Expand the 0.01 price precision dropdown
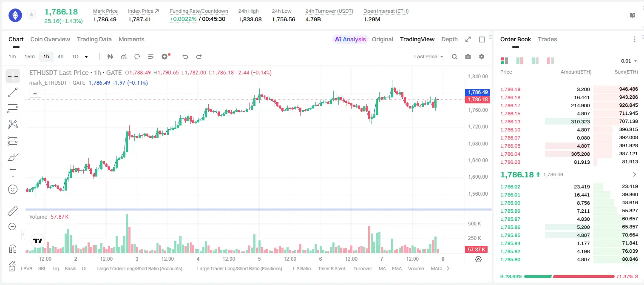Viewport: 644px width, 285px height. click(629, 61)
